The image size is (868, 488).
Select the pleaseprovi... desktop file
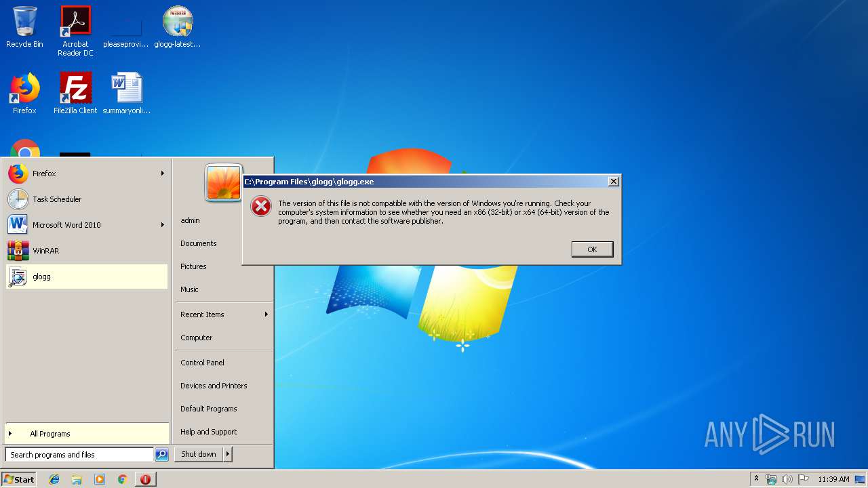click(x=125, y=27)
